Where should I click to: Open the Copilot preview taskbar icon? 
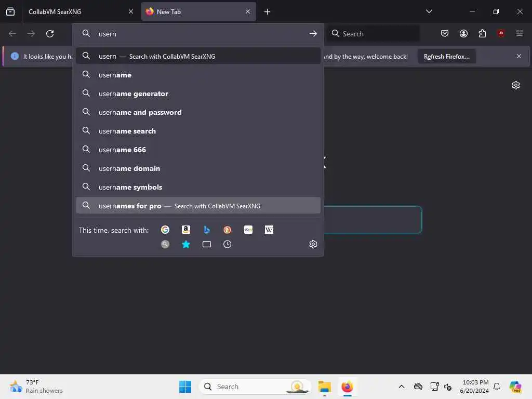pyautogui.click(x=515, y=387)
